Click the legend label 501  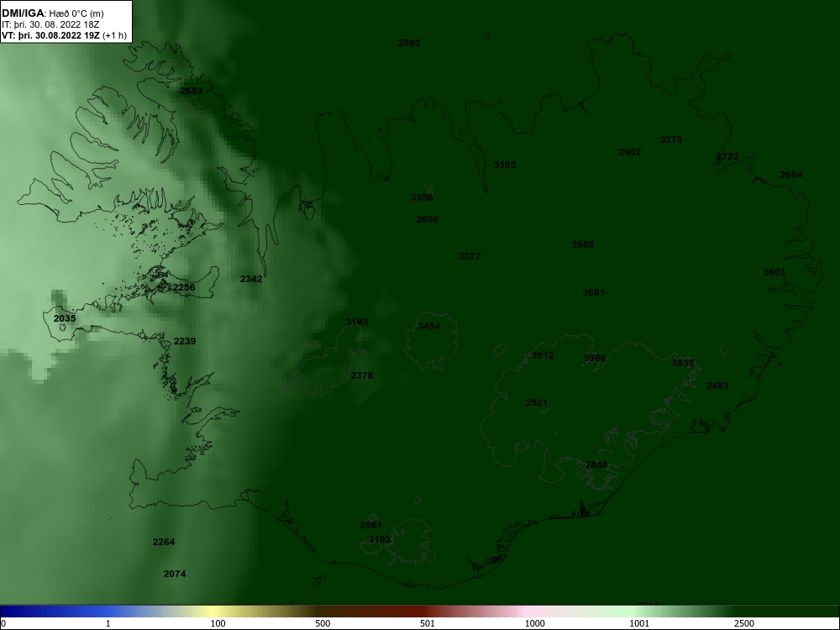point(428,623)
